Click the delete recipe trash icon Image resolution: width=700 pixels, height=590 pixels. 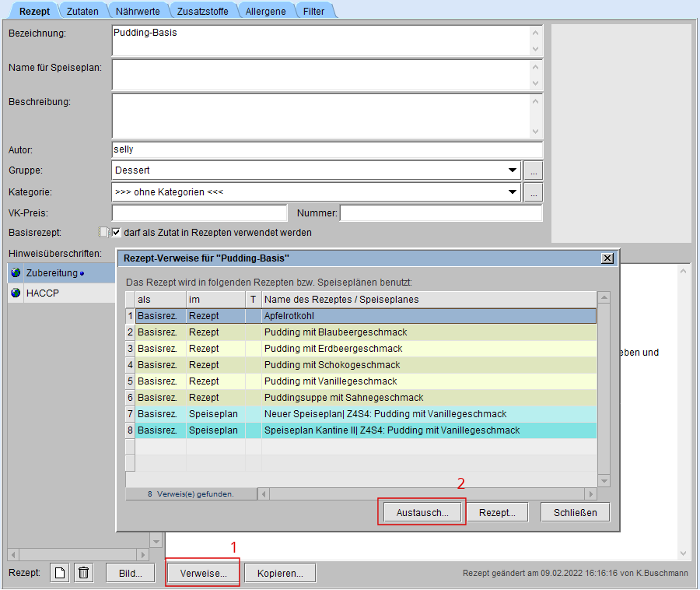[x=84, y=573]
